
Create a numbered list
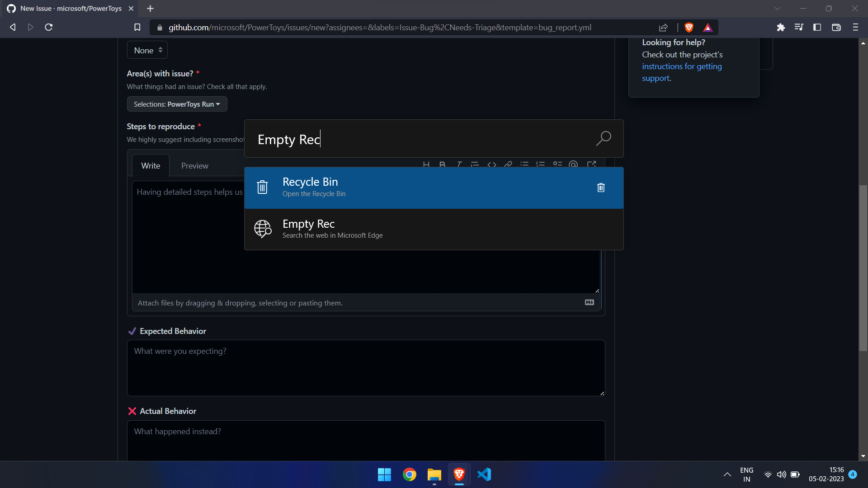pos(541,164)
